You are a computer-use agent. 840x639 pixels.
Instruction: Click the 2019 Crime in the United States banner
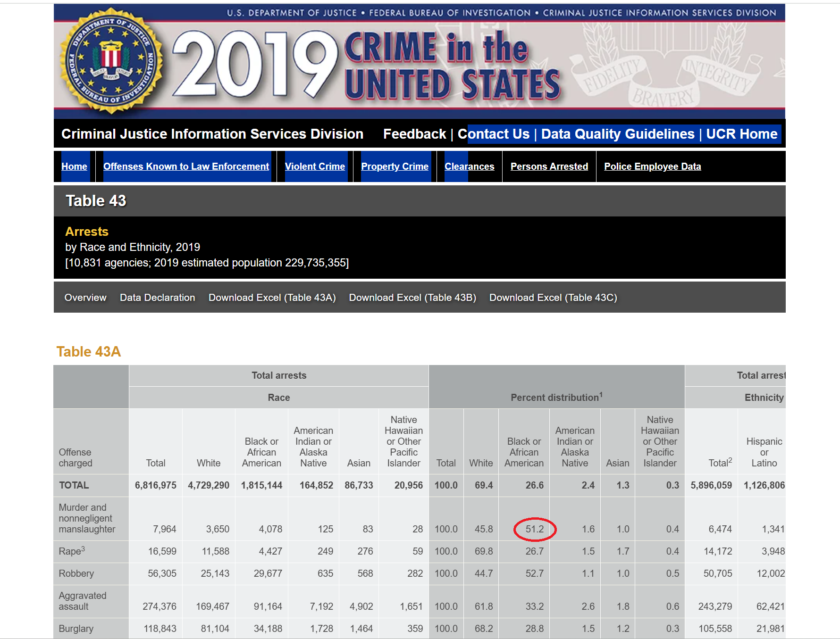tap(420, 61)
